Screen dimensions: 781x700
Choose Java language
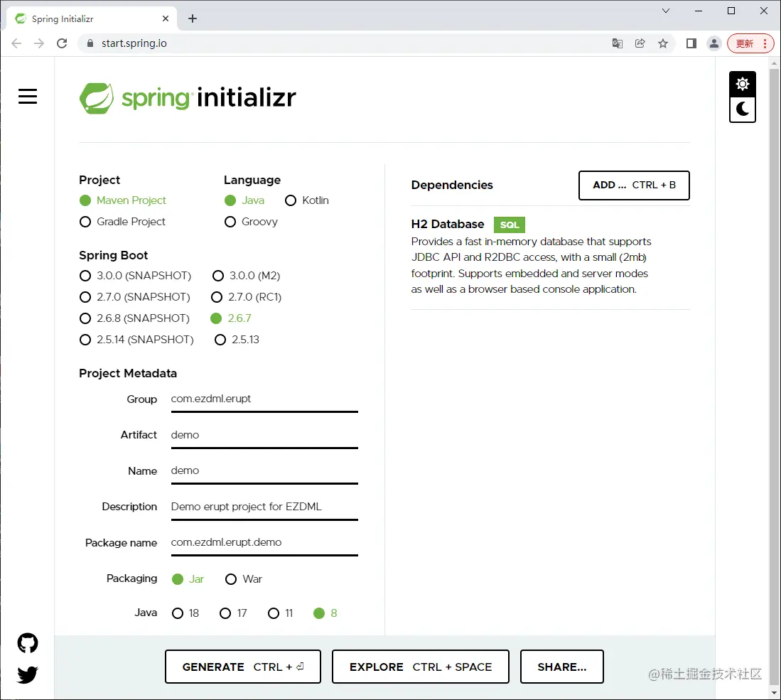(x=244, y=200)
